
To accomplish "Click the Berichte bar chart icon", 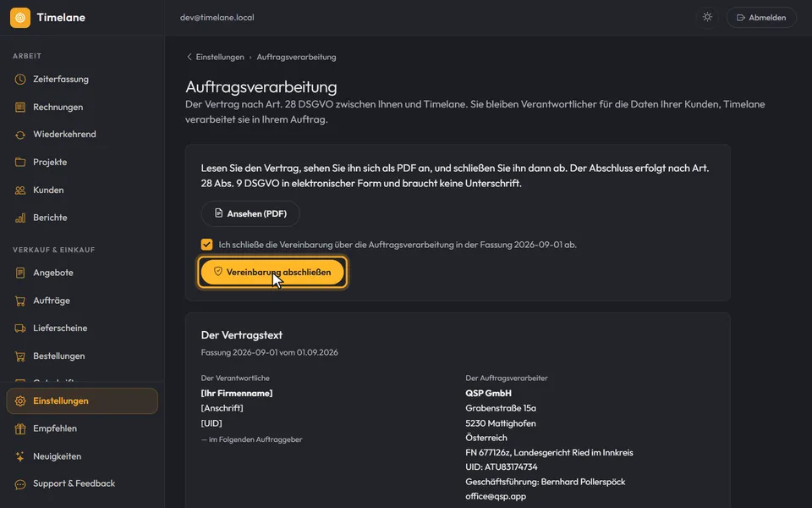I will [20, 218].
